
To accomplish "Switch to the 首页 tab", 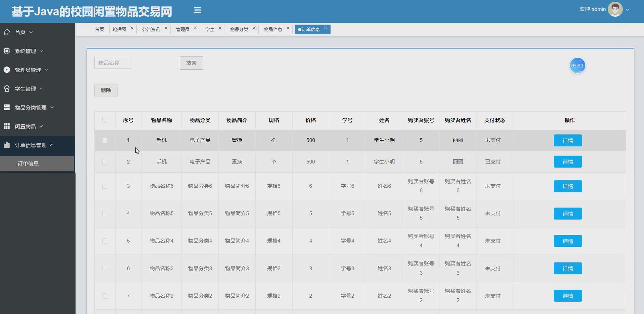I will click(x=99, y=29).
